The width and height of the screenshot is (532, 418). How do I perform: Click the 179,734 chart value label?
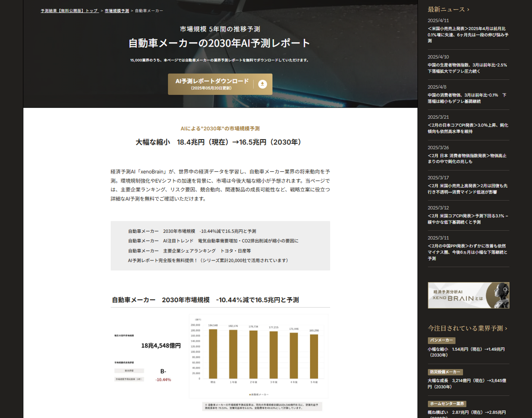[253, 327]
